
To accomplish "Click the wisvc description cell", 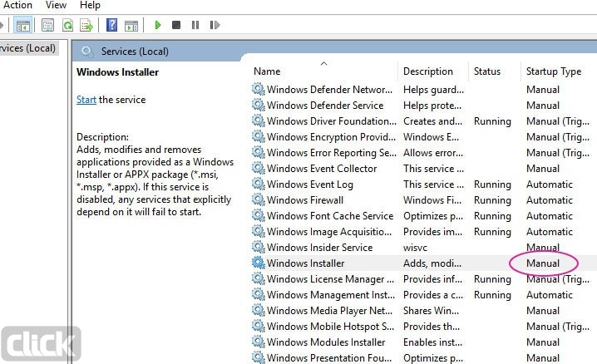I will tap(415, 248).
